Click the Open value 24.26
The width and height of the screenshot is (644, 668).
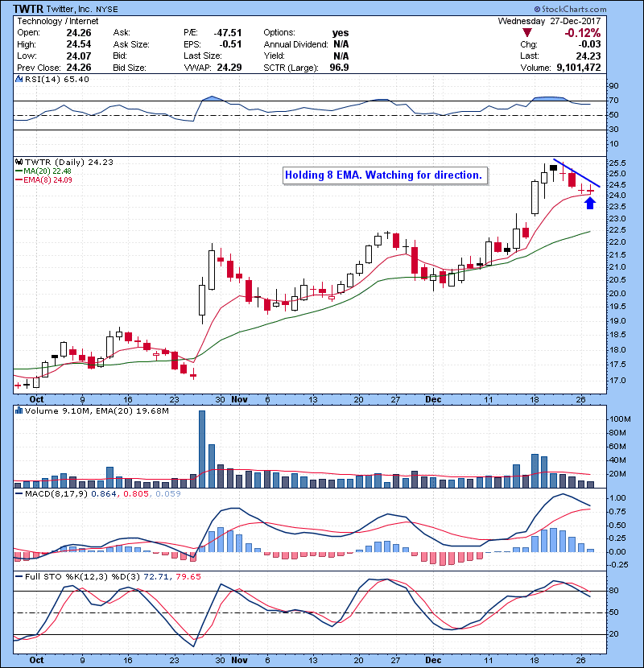[x=79, y=33]
